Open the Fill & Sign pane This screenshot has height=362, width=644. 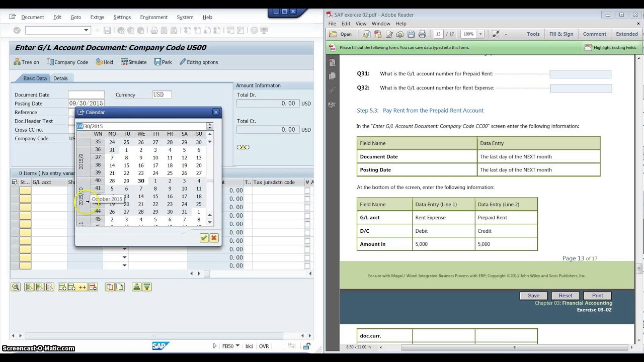tap(561, 34)
